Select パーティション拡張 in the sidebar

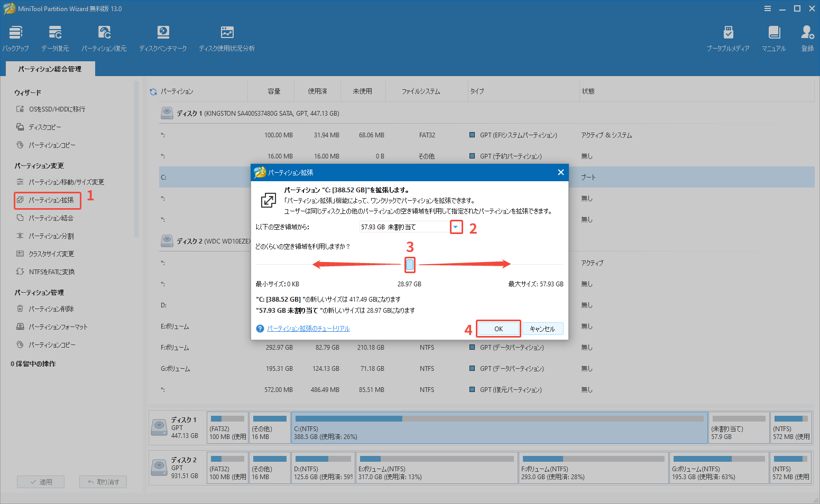point(51,200)
